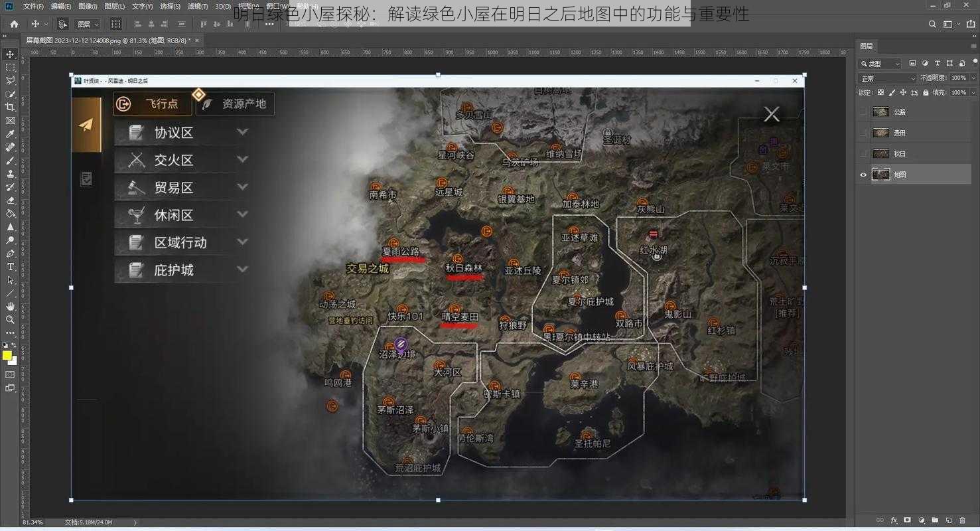
Task: Select the Type tool
Action: [10, 267]
